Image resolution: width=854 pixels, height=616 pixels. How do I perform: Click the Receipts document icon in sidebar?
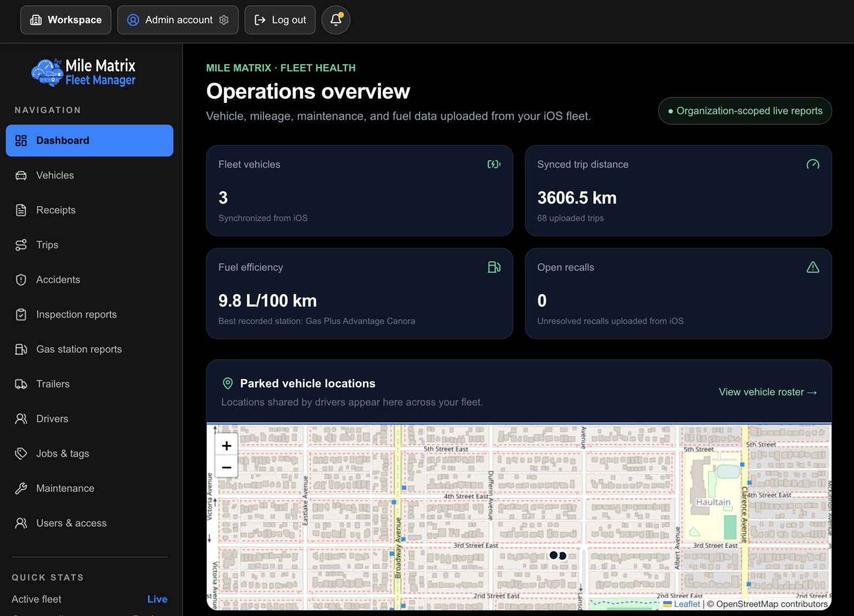[21, 210]
